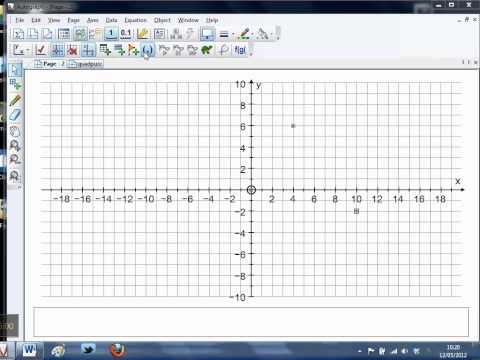This screenshot has height=360, width=480.
Task: Select the scribble pencil in top toolbar
Action: point(142,33)
